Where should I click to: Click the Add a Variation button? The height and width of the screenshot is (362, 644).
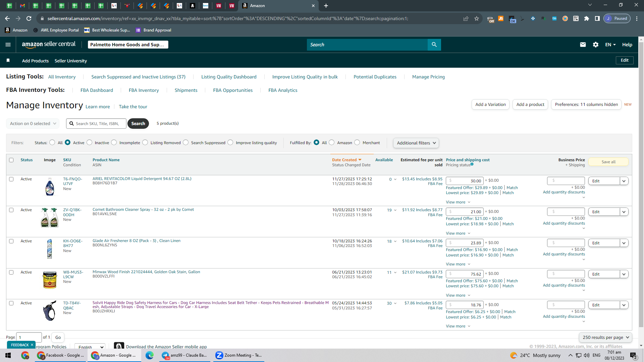(x=490, y=105)
